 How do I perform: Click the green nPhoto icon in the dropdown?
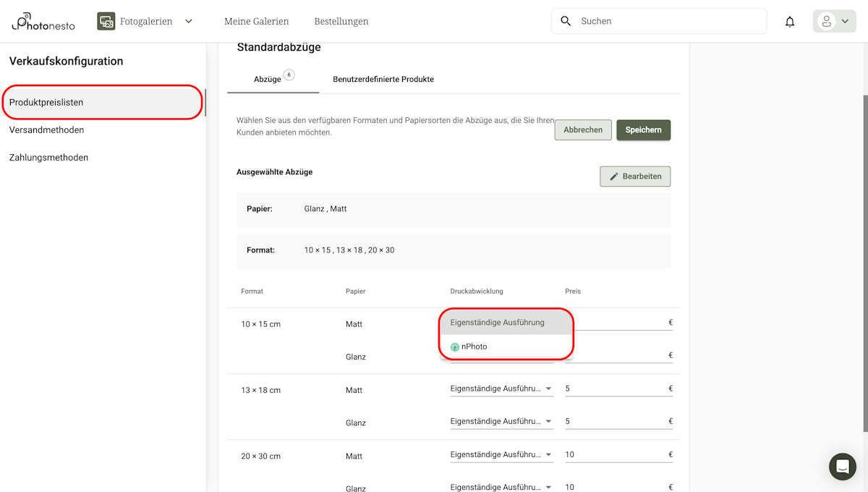click(454, 347)
